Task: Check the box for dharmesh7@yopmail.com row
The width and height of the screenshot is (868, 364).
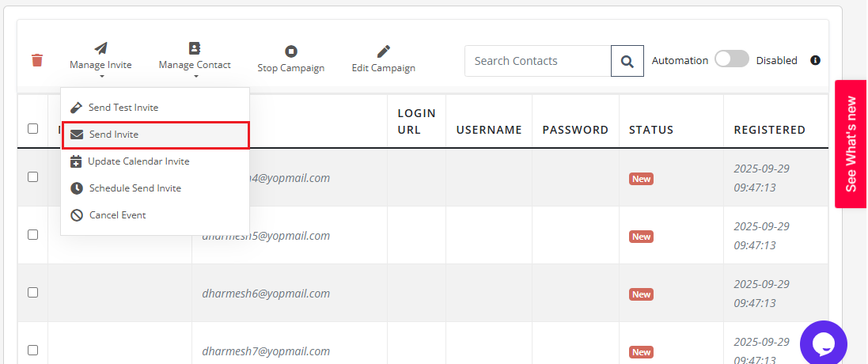Action: [x=33, y=350]
